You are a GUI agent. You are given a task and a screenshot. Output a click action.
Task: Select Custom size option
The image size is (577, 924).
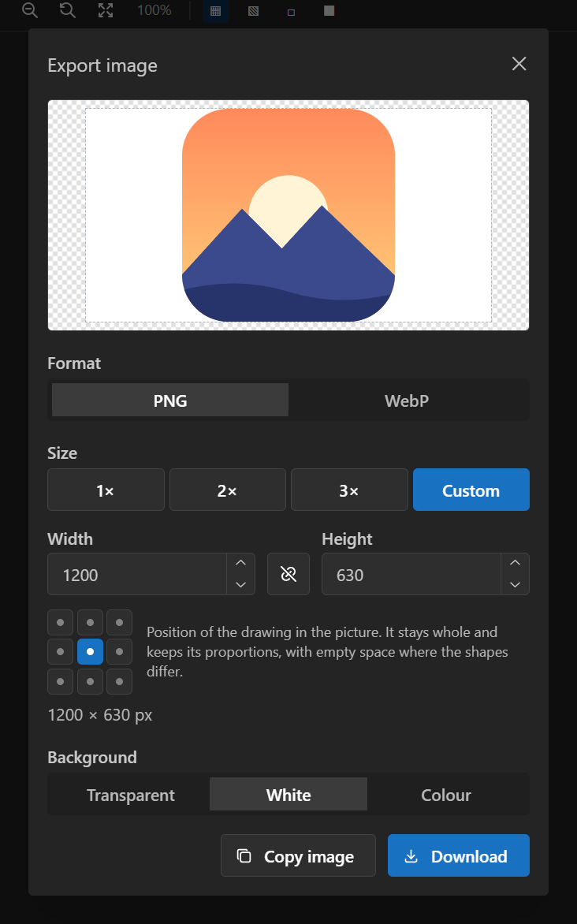coord(471,490)
